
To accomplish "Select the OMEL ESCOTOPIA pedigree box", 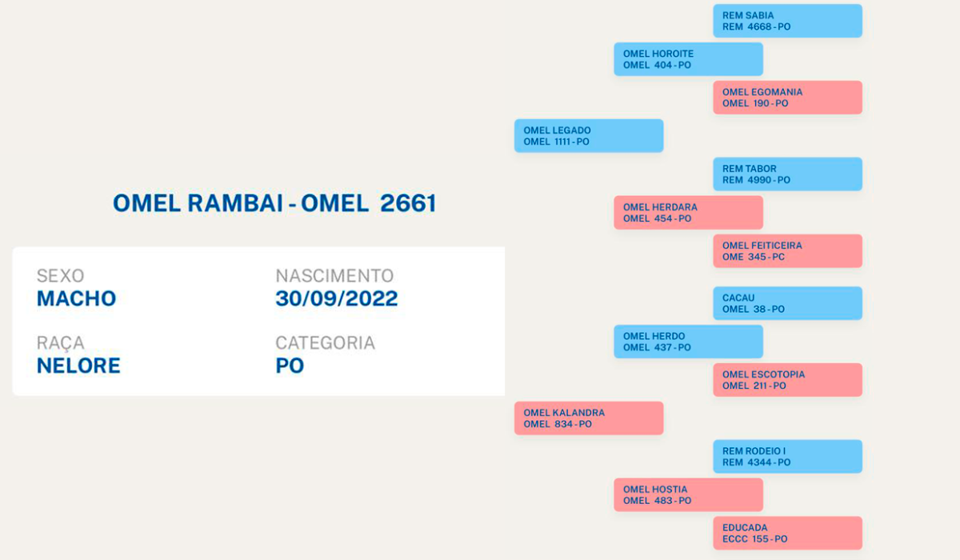I will 787,380.
